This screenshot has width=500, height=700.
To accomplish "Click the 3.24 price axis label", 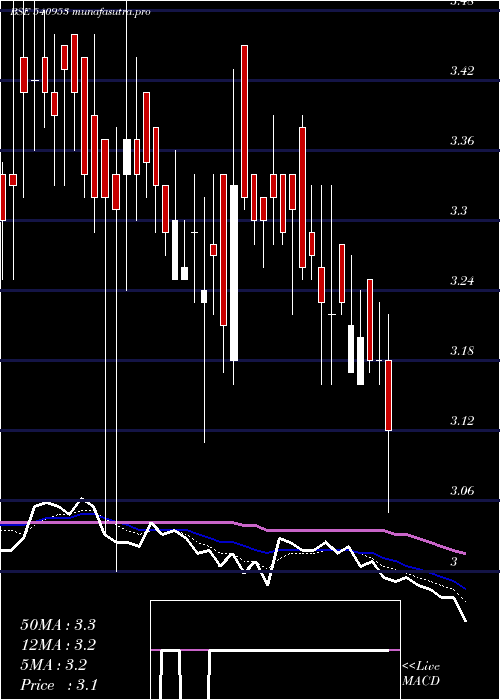I will (x=462, y=281).
